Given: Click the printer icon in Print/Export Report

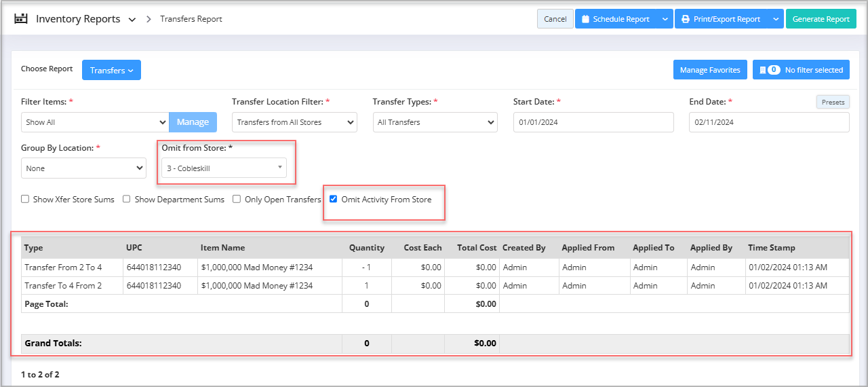Looking at the screenshot, I should click(686, 19).
